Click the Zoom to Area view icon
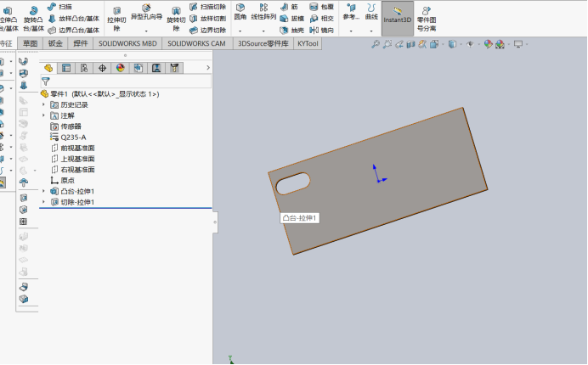Viewport: 588px width, 365px height. coord(387,44)
